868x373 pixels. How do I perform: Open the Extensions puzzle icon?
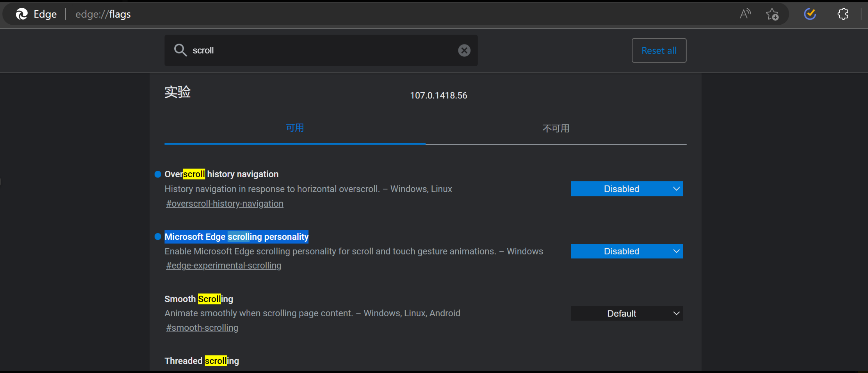843,14
